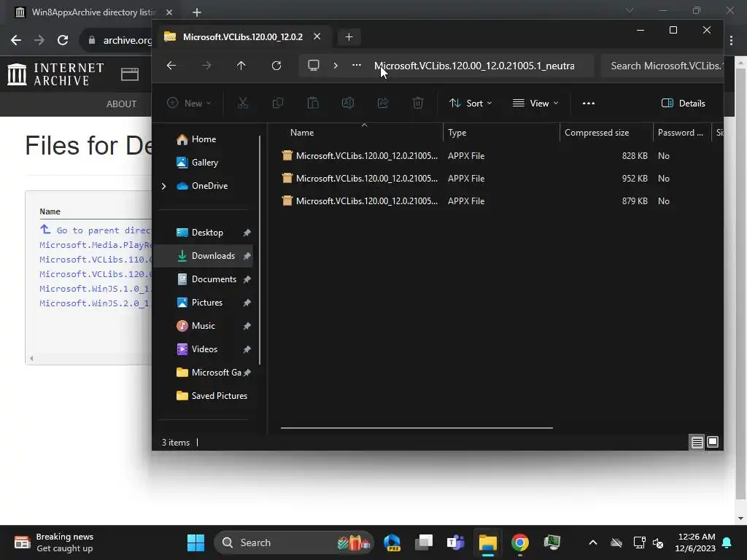
Task: Open the Sort dropdown
Action: (x=471, y=103)
